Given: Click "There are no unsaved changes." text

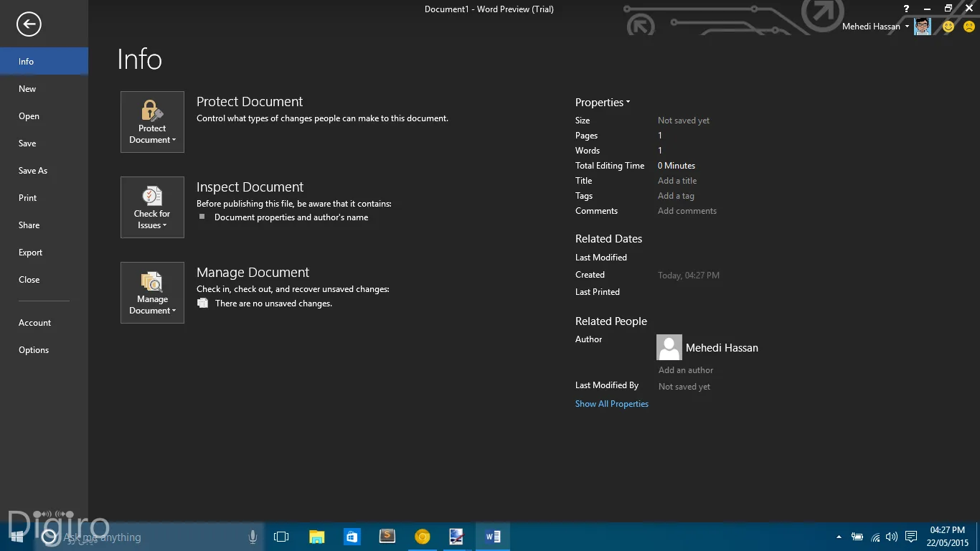Looking at the screenshot, I should [x=273, y=303].
